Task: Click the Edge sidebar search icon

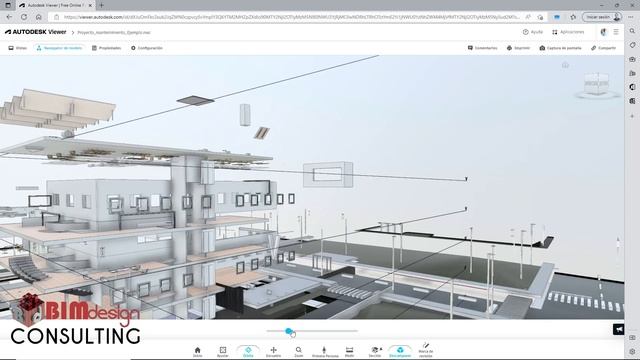Action: pyautogui.click(x=632, y=31)
